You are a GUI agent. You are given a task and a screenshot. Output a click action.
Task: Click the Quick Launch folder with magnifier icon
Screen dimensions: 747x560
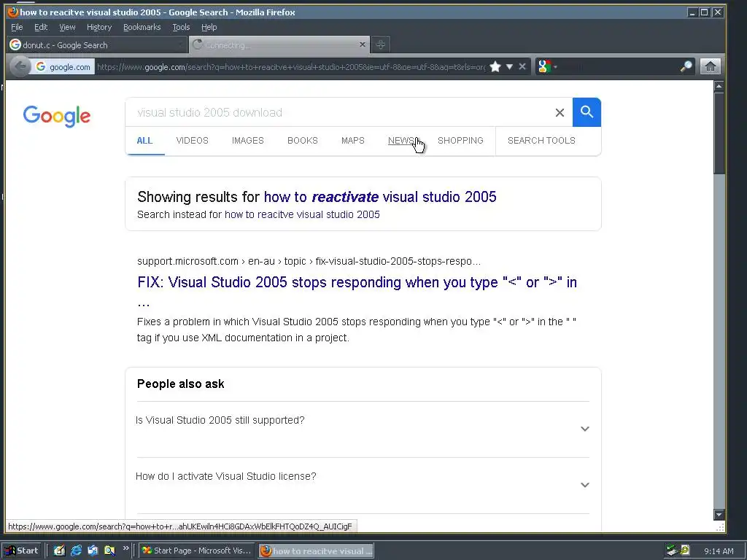[109, 551]
